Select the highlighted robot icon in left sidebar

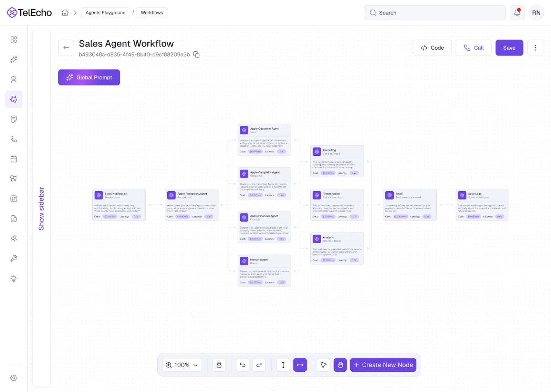click(x=14, y=99)
